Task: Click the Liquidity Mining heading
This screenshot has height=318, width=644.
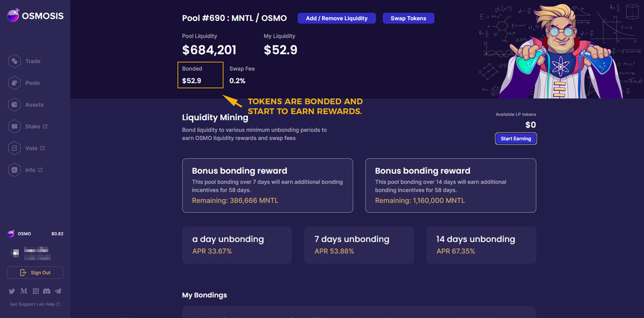Action: pos(215,117)
